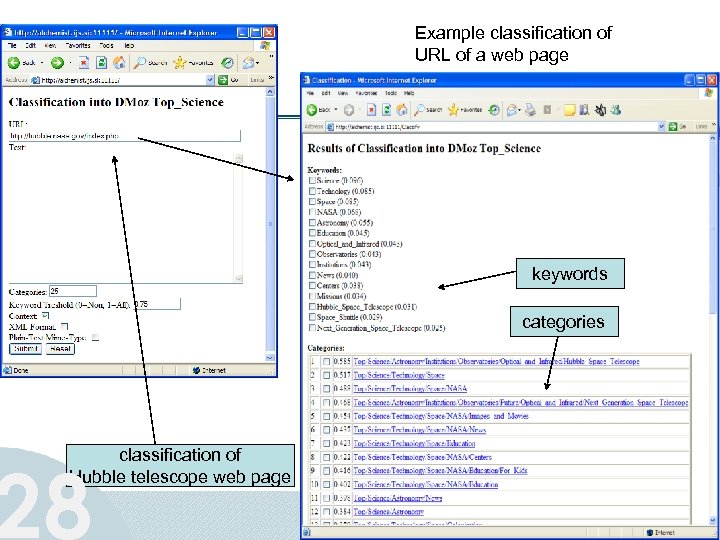Open address dropdown in Classification window
The width and height of the screenshot is (720, 540).
tap(662, 127)
